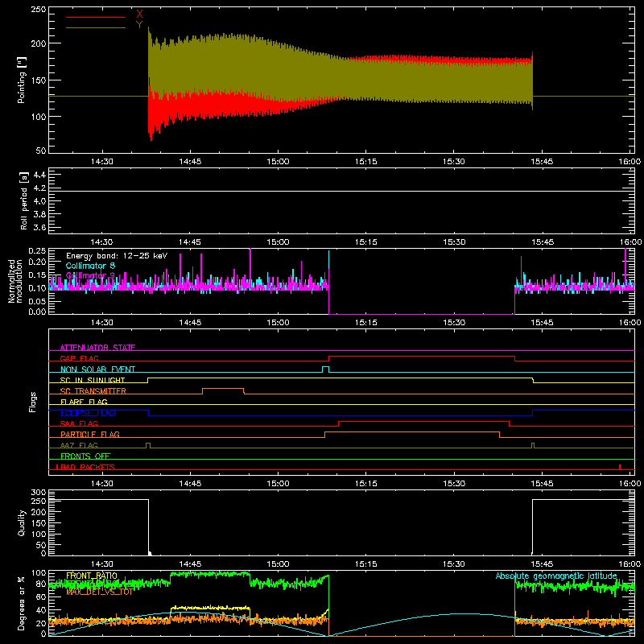
Task: Click the '40' tick on bottom plot axis
Action: click(x=41, y=610)
